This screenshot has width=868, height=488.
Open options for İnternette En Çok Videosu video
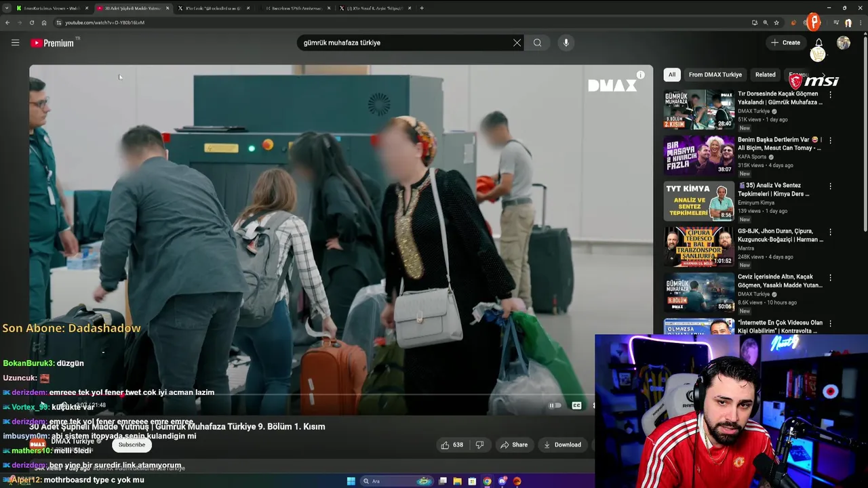point(830,323)
